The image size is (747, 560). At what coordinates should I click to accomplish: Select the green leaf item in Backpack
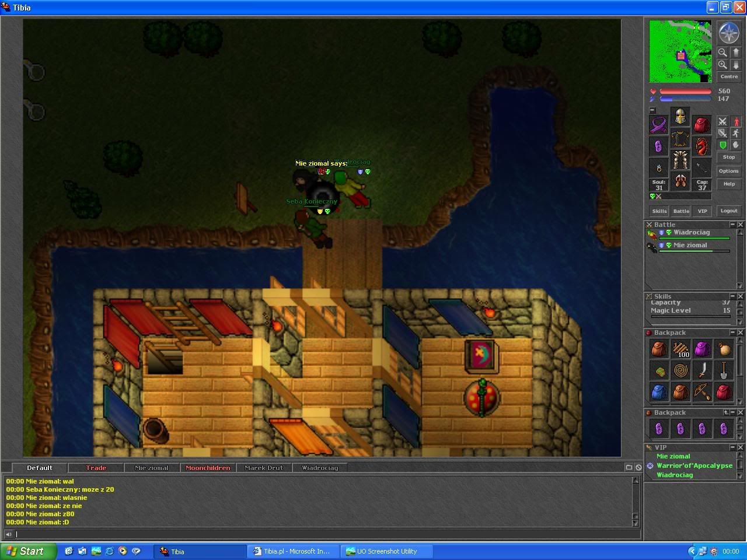659,370
